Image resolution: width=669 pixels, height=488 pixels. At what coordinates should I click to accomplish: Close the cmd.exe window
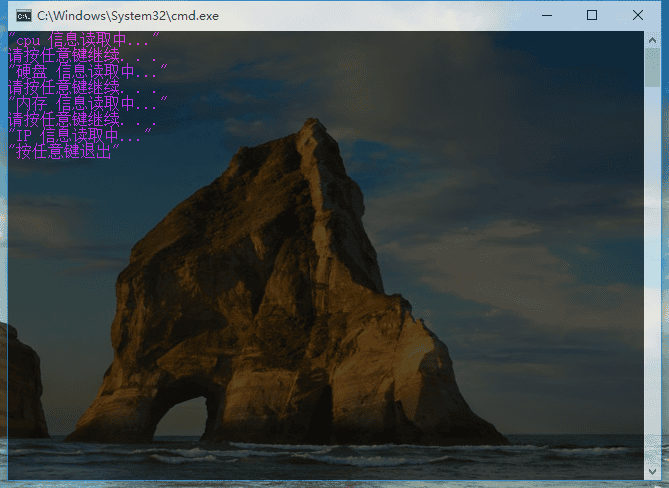(638, 15)
